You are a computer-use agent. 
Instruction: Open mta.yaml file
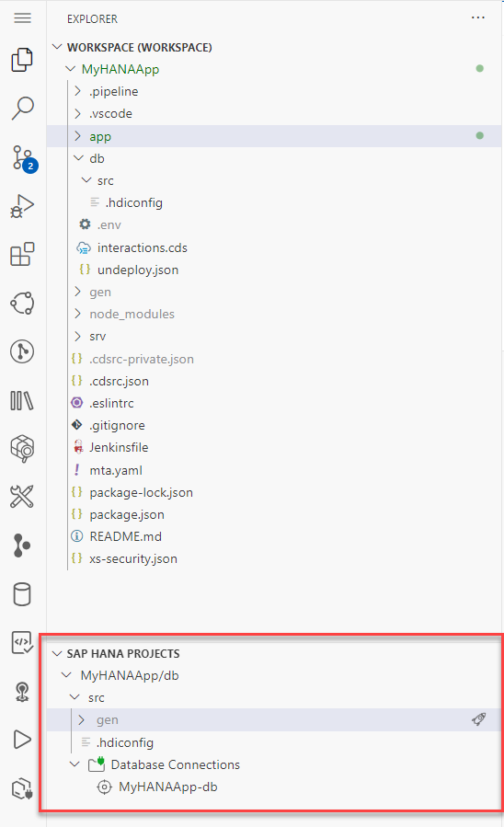(x=116, y=470)
